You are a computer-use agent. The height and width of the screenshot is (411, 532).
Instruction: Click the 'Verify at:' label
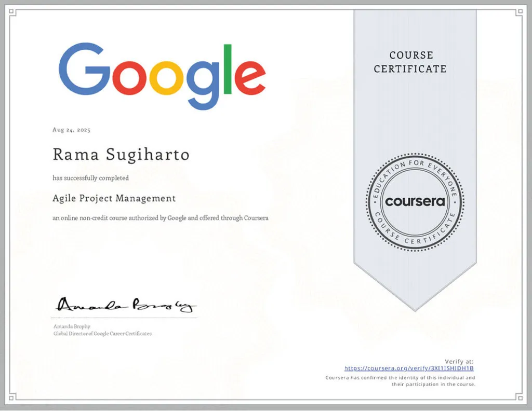[459, 361]
